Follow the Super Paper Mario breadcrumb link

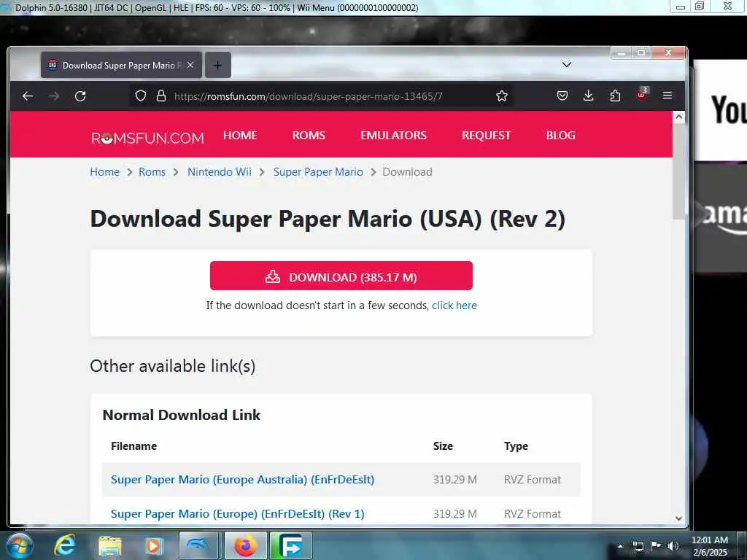coord(318,172)
